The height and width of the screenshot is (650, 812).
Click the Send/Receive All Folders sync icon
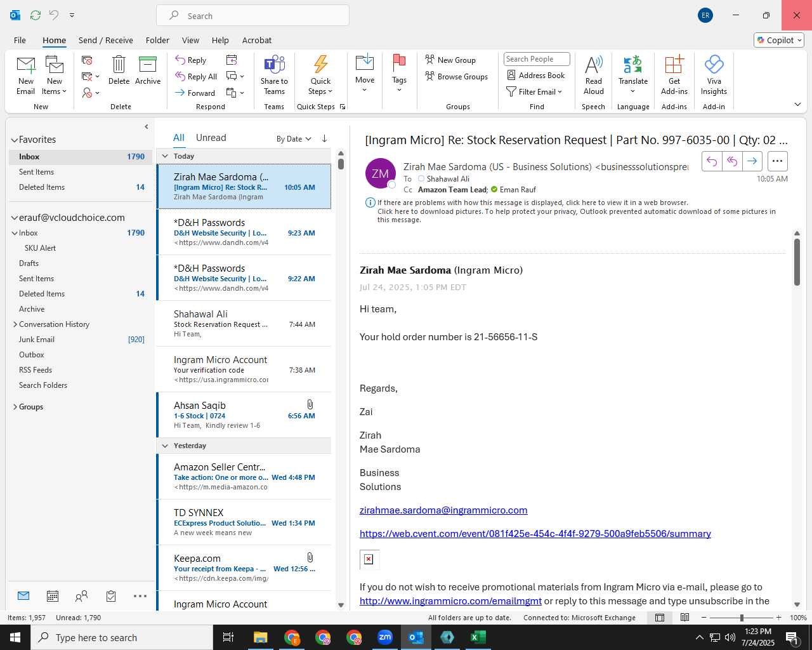[x=36, y=15]
